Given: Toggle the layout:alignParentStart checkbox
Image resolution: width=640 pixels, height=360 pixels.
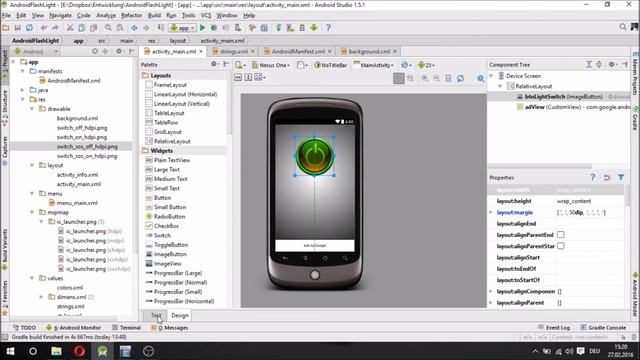Looking at the screenshot, I should 561,246.
